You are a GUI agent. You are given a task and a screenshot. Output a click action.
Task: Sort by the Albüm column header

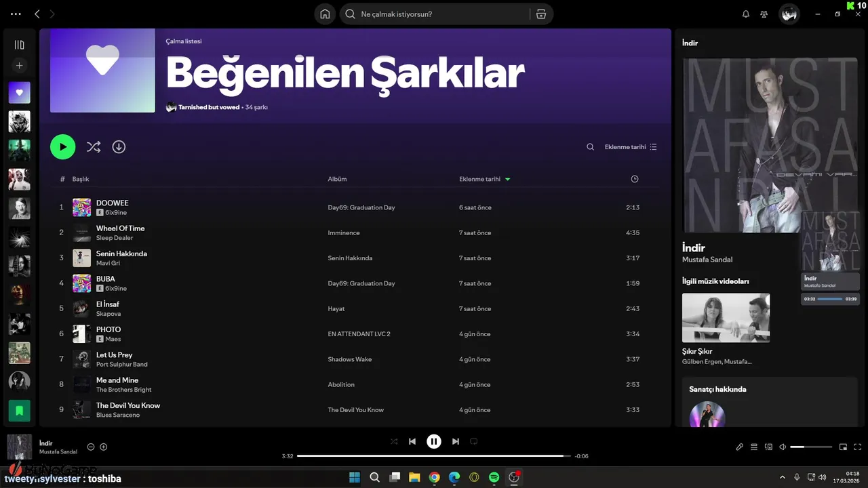(337, 179)
